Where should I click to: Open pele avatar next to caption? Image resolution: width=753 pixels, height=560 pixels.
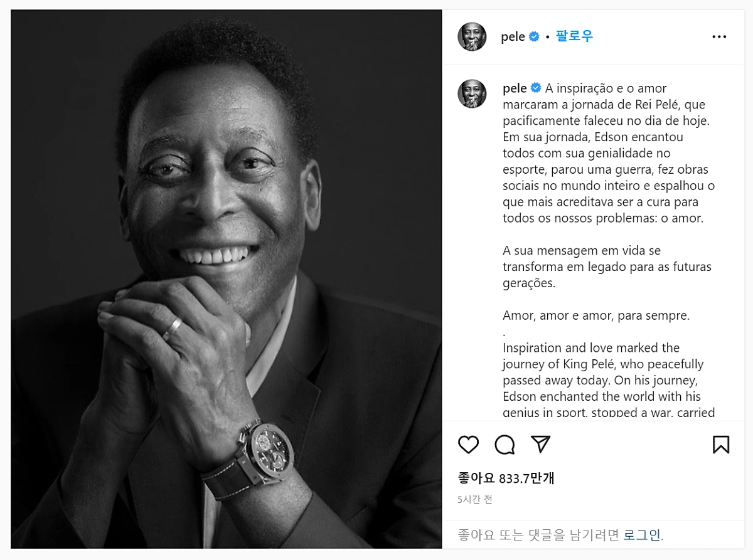pos(472,93)
